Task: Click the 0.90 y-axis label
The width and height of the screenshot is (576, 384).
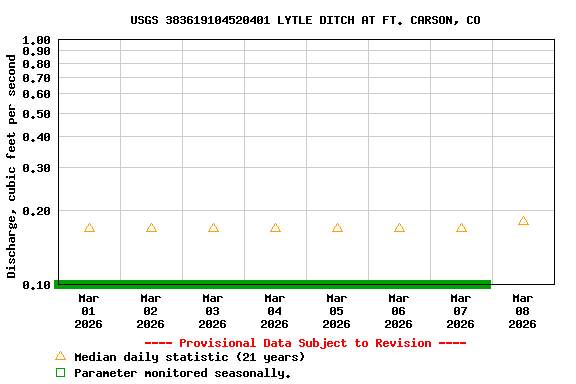Action: 36,51
